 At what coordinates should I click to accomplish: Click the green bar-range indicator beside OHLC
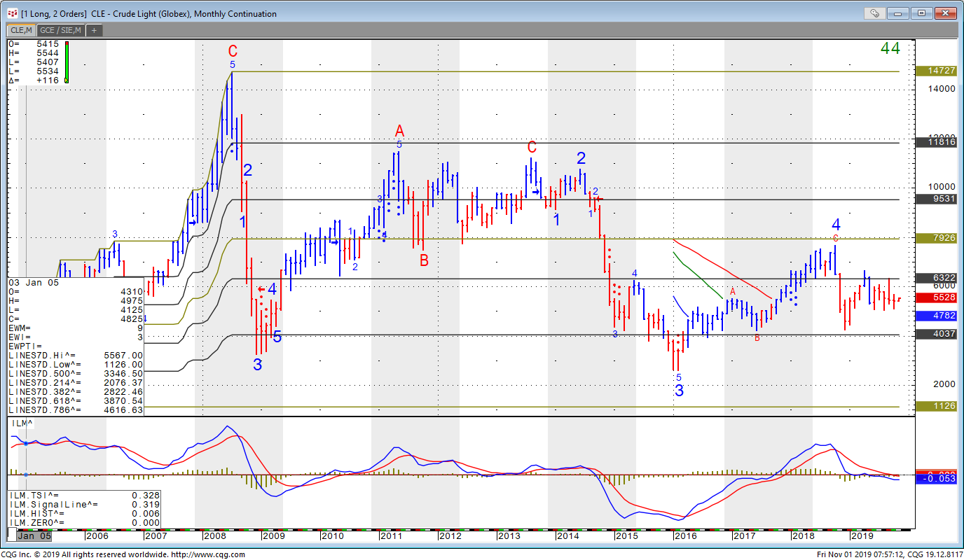coord(67,62)
